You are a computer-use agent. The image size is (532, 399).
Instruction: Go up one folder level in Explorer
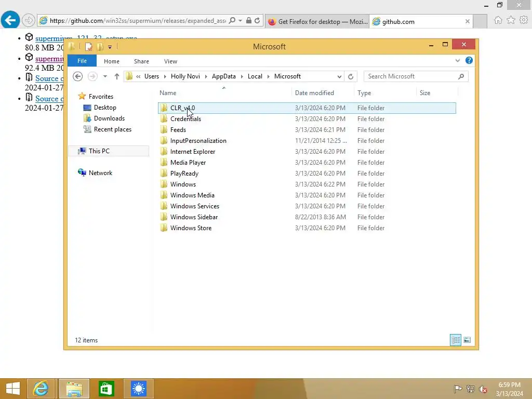pyautogui.click(x=117, y=76)
